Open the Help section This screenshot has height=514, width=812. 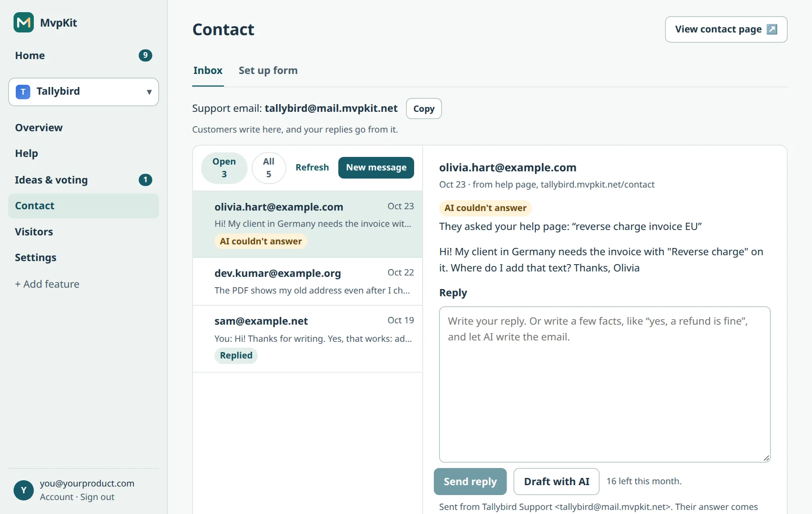(x=83, y=154)
